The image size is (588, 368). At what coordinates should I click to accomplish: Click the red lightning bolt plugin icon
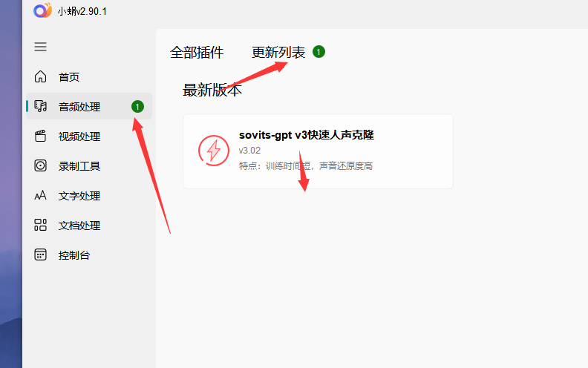(x=214, y=151)
